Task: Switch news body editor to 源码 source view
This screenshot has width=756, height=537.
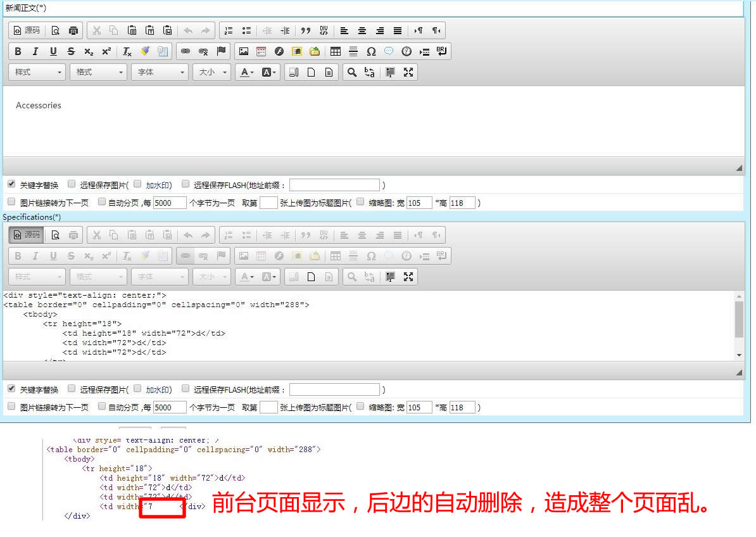Action: point(26,30)
